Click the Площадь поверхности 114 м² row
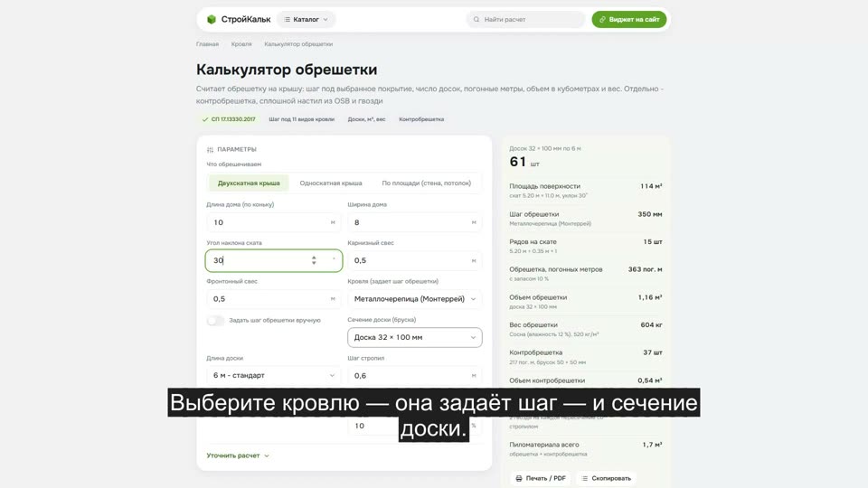The width and height of the screenshot is (868, 488). click(586, 191)
